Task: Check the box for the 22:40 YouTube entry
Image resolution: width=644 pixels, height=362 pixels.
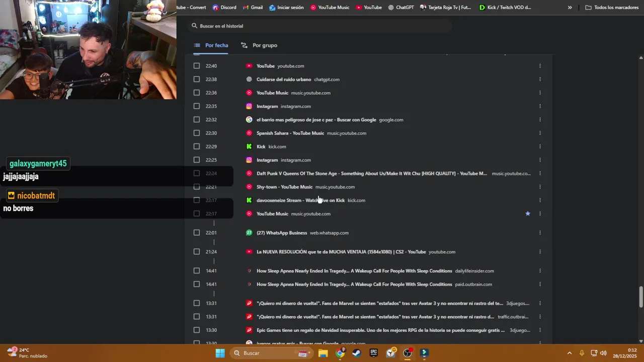Action: 197,66
